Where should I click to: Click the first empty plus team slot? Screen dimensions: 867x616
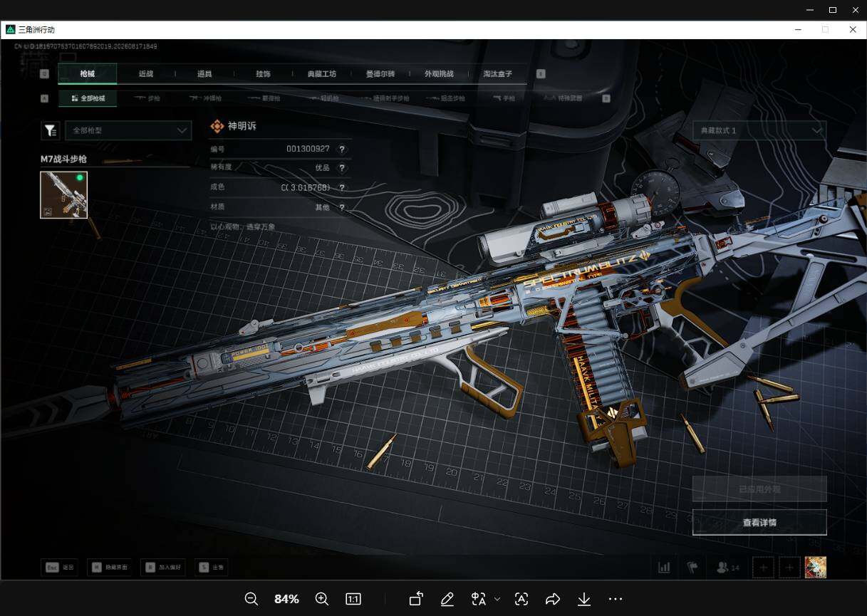point(763,568)
